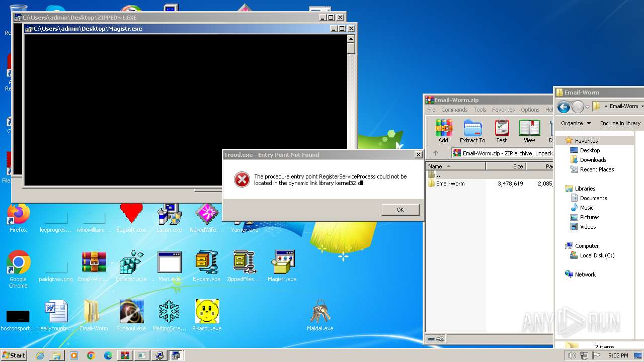Open the Start menu
This screenshot has height=362, width=644.
tap(14, 355)
